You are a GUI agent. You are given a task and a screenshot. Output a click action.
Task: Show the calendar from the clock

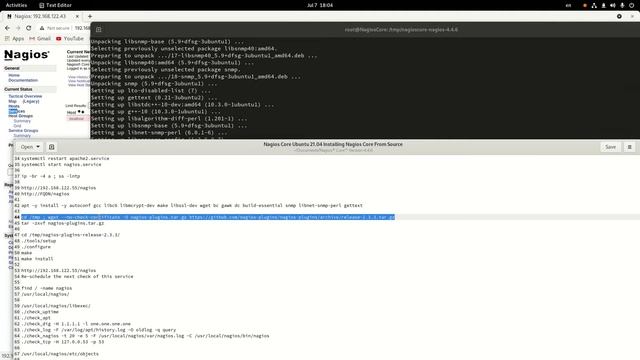click(x=320, y=5)
